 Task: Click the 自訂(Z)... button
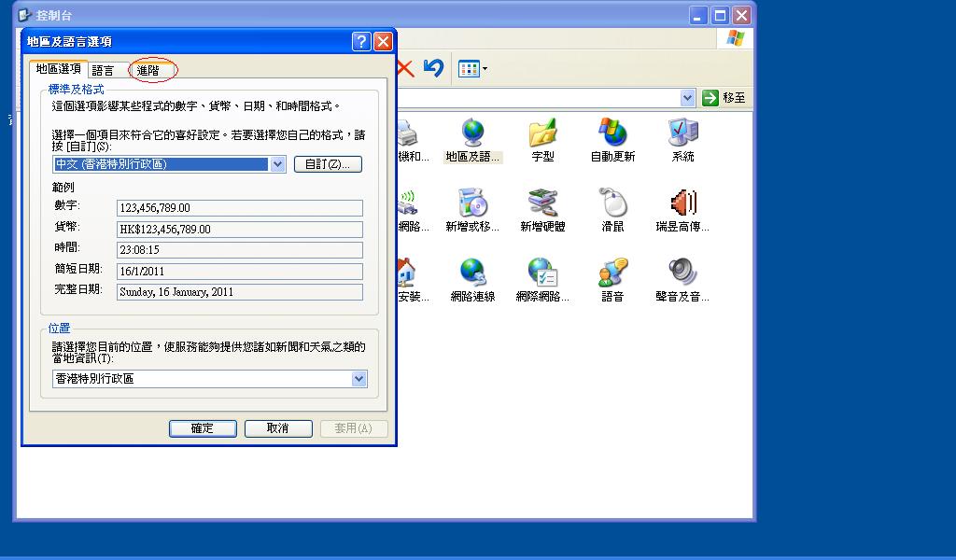coord(328,164)
